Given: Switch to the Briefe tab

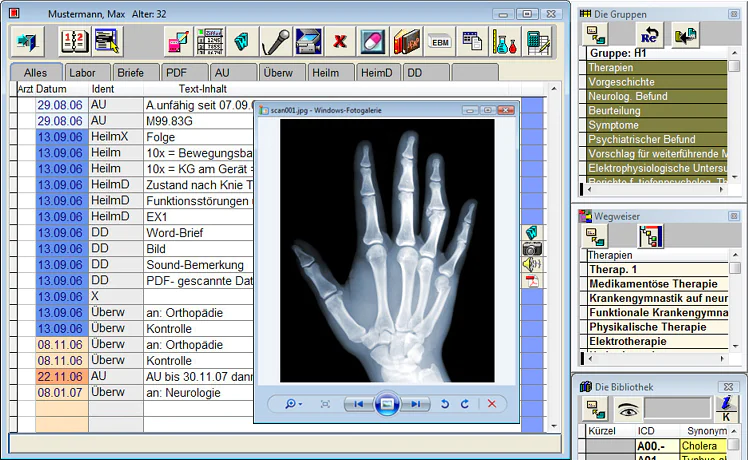Looking at the screenshot, I should point(136,73).
